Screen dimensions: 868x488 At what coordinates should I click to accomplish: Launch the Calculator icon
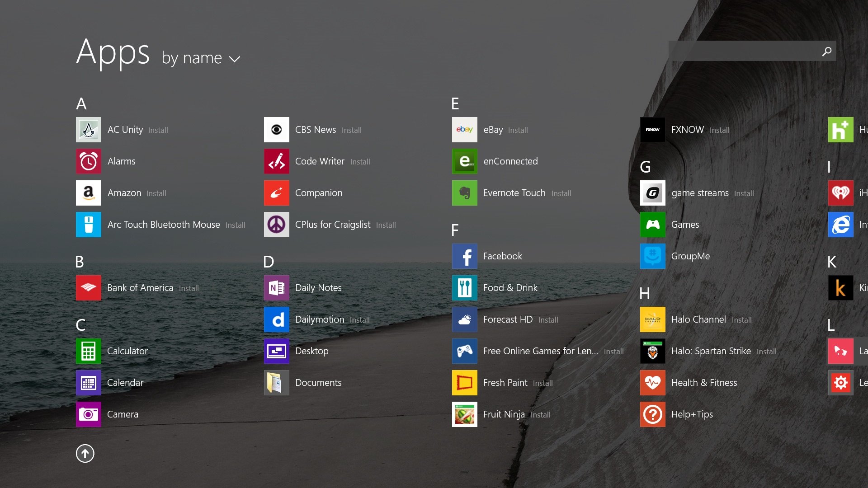[x=89, y=351]
